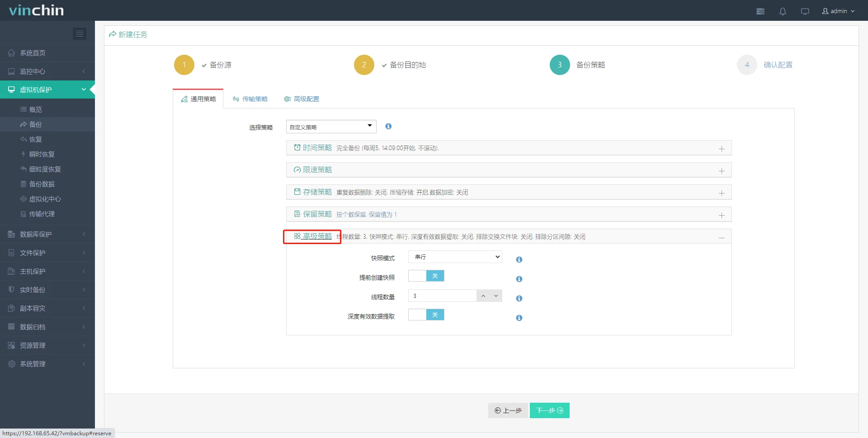Expand 资源管理 sidebar menu
Viewport: 868px width, 438px height.
point(47,345)
